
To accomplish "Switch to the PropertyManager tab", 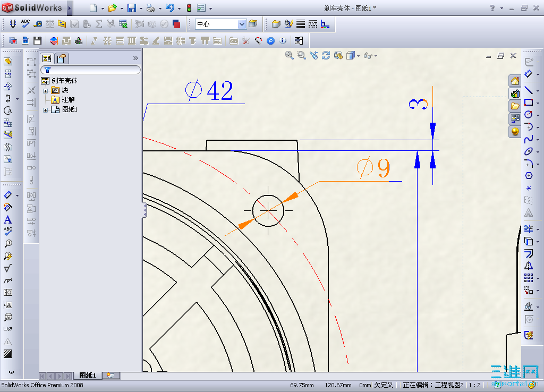I will pos(61,58).
